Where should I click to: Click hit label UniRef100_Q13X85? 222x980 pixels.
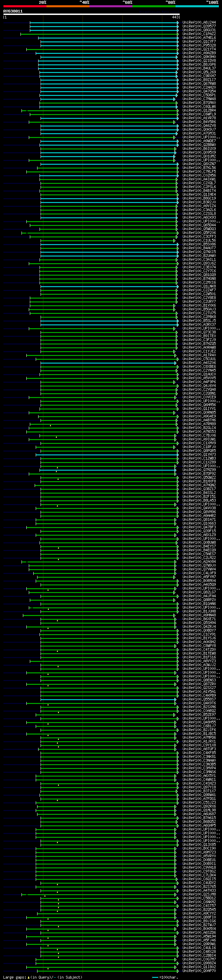[x=199, y=844]
